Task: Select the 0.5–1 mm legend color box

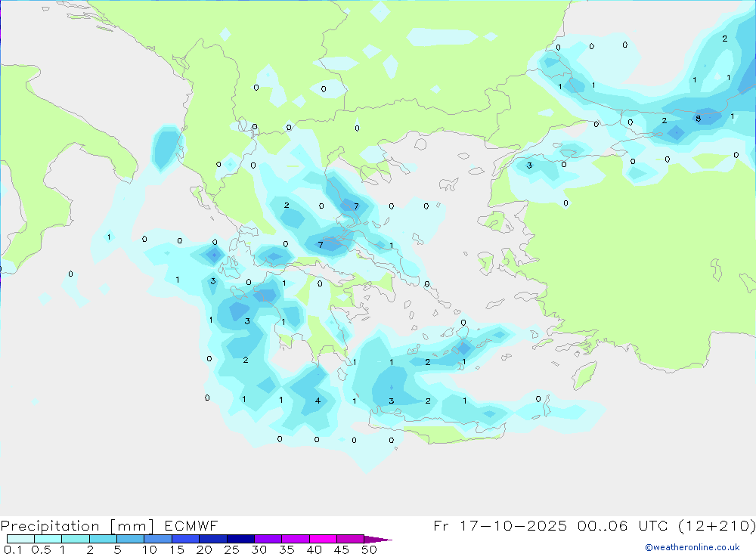Action: point(48,539)
